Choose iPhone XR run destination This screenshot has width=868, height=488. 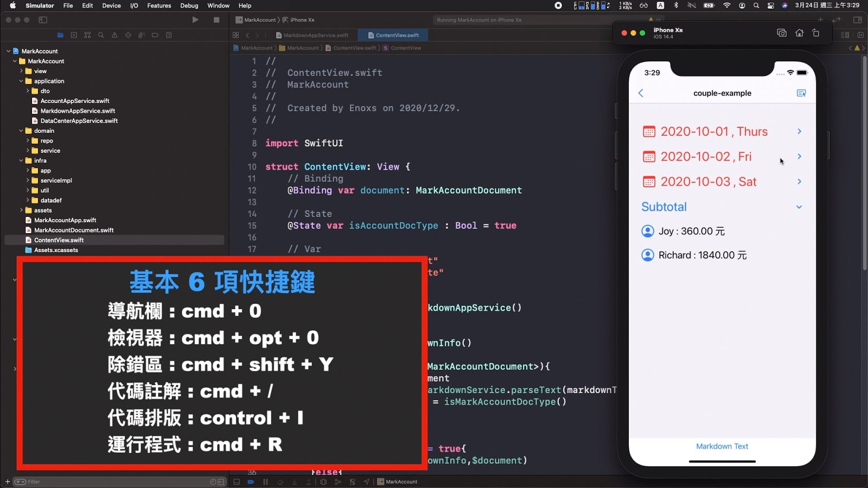[299, 20]
